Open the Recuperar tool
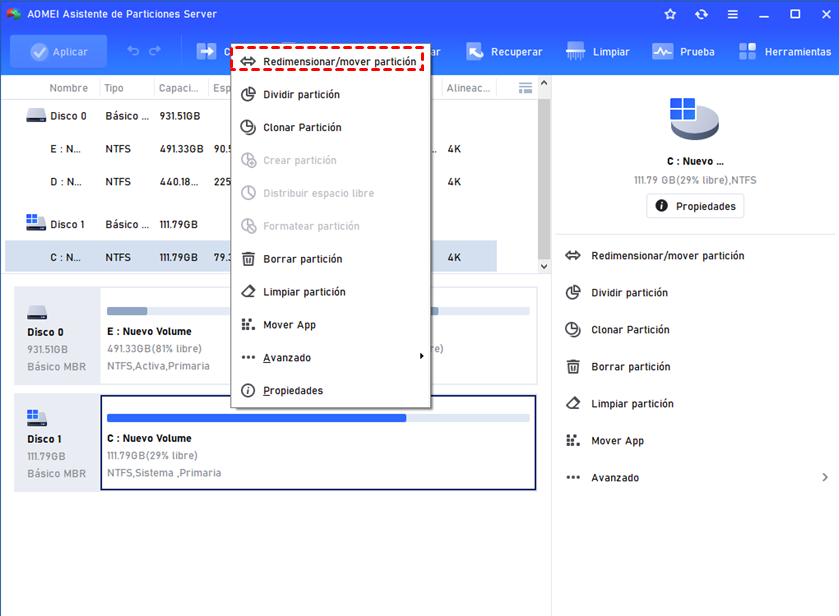Viewport: 839px width, 616px height. coord(504,52)
